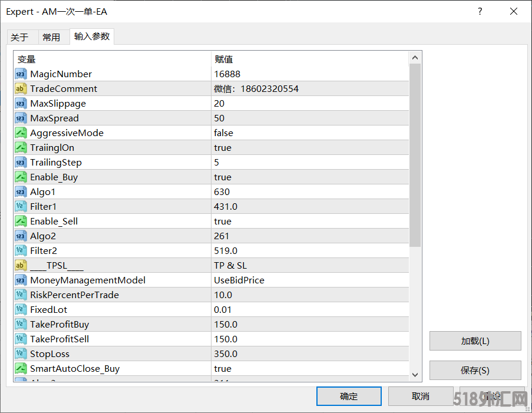Select AggressiveMode value false
Viewport: 532px width, 413px height.
tap(310, 133)
